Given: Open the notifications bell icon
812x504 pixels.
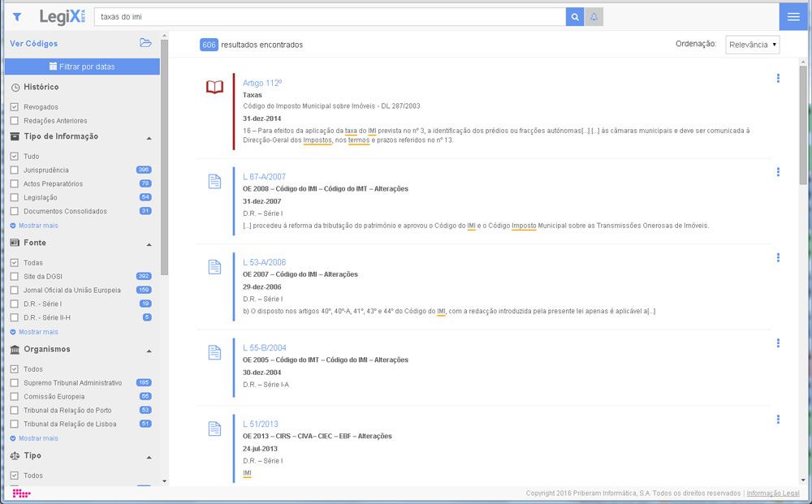Looking at the screenshot, I should point(595,15).
